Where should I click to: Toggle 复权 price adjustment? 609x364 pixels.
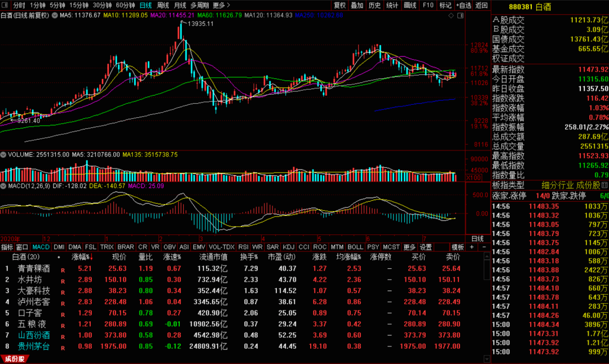pyautogui.click(x=339, y=5)
